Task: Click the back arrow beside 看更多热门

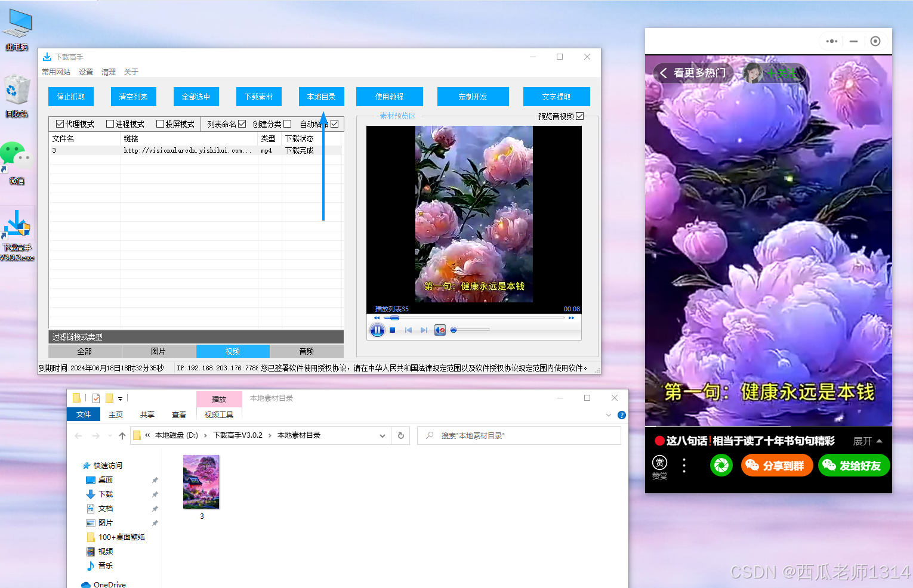Action: (664, 73)
